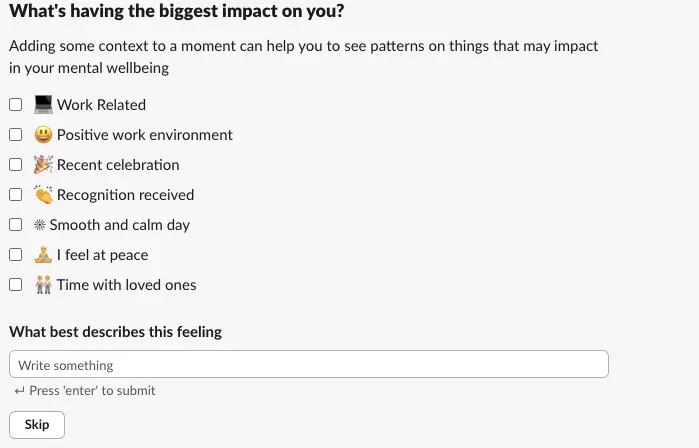Focus the Write something text field
This screenshot has height=448, width=699.
308,365
